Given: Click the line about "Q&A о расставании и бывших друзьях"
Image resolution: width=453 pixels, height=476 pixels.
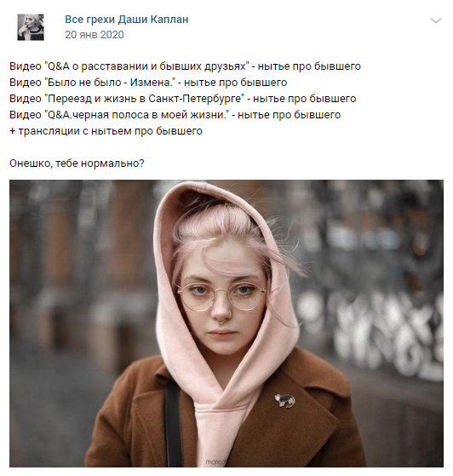Looking at the screenshot, I should (185, 66).
